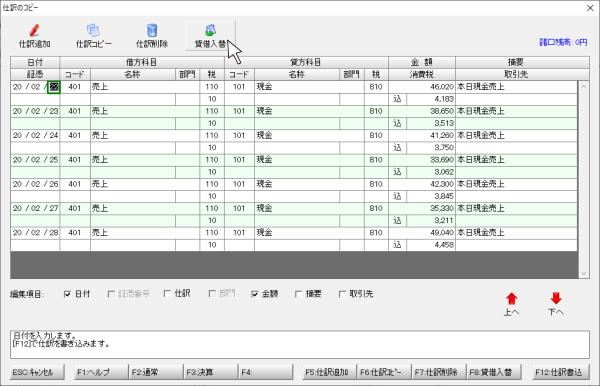Click amount cell 41,260
600x386 pixels.
(x=422, y=135)
